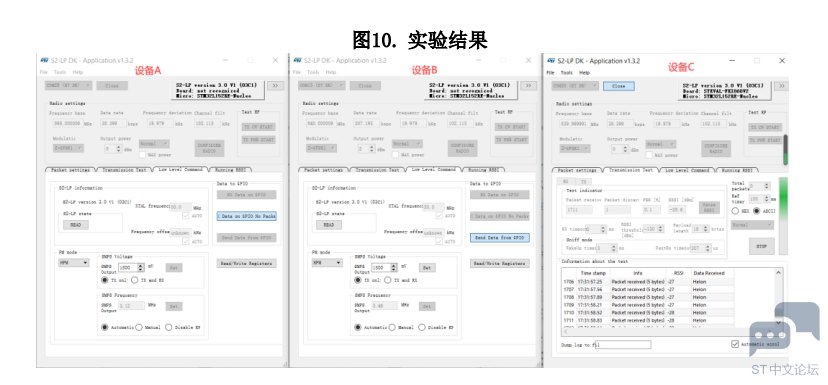
Task: Select the TX sub-tab in device C
Action: [583, 181]
